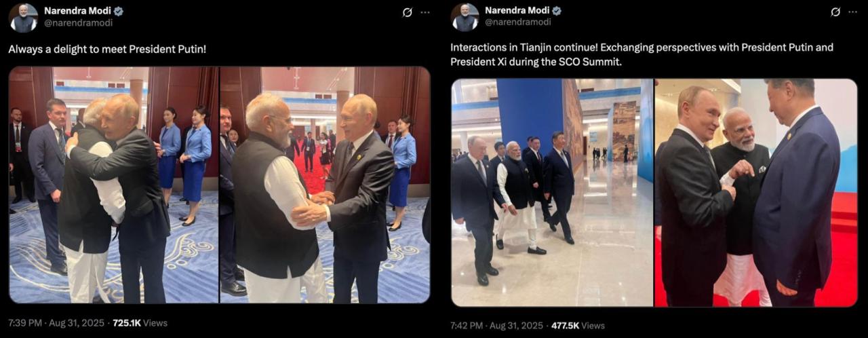Image resolution: width=868 pixels, height=338 pixels.
Task: Open the red carpet photo in the right tweet
Action: click(756, 193)
